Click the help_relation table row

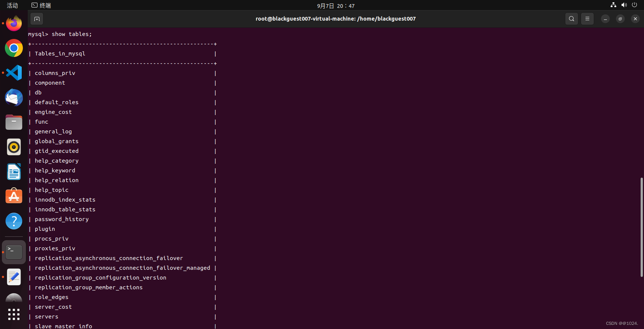point(123,180)
